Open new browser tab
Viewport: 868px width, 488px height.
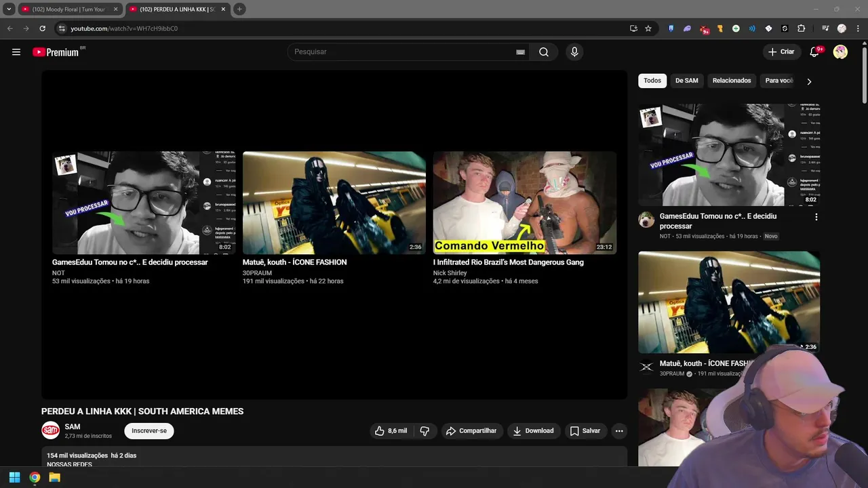coord(239,9)
